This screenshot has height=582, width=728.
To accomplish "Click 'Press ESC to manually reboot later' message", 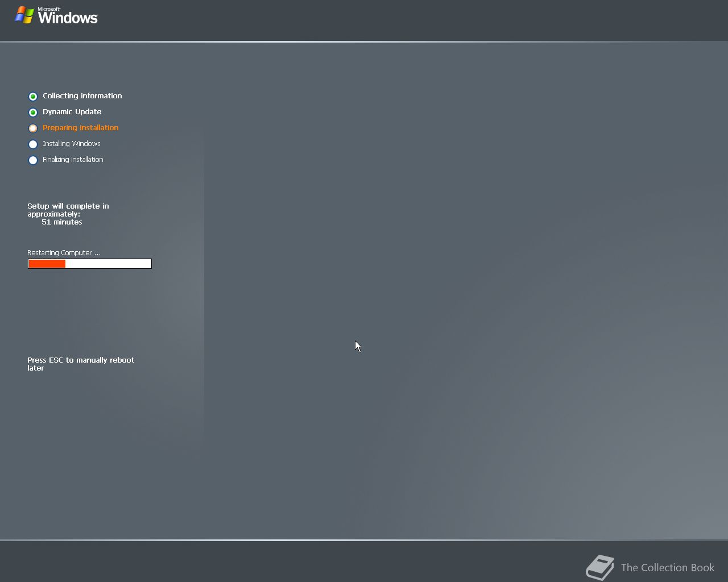I will pos(81,364).
